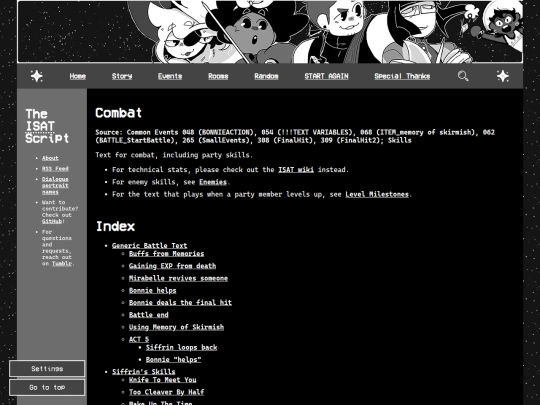This screenshot has height=405, width=540.
Task: Jump to Using Memory of Skirmish
Action: [176, 327]
